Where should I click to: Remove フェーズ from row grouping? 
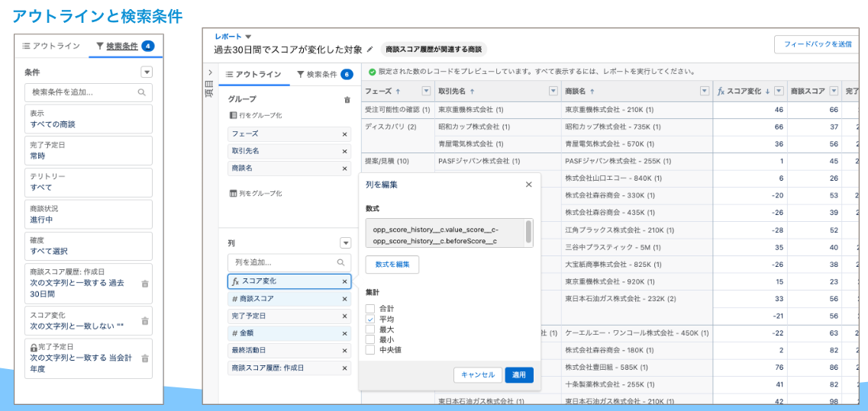(344, 134)
